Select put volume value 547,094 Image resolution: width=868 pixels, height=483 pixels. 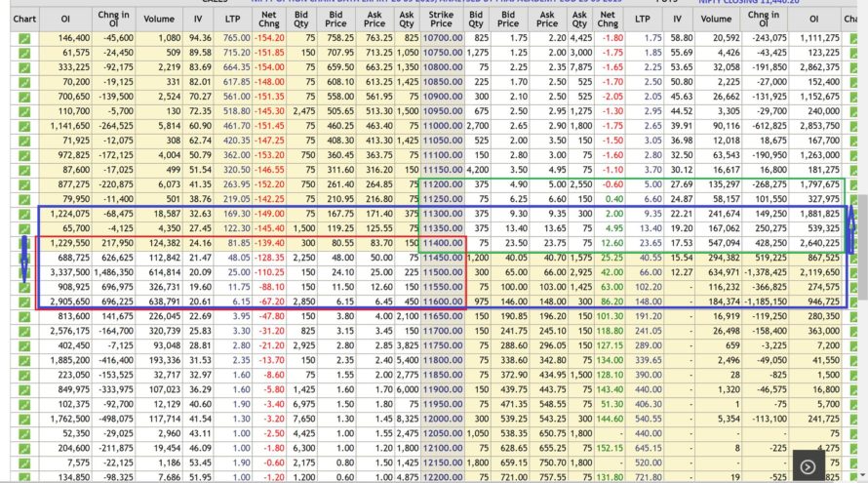(x=724, y=243)
